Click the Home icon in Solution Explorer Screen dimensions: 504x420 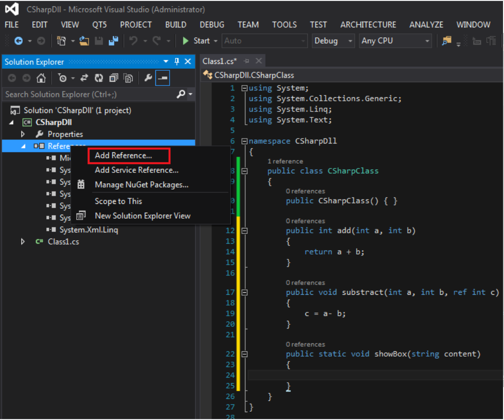[41, 78]
